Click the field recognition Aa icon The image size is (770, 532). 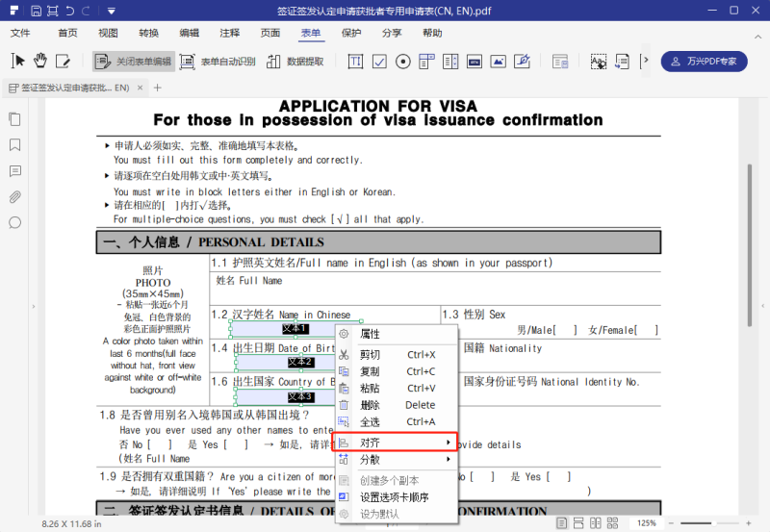click(x=598, y=62)
